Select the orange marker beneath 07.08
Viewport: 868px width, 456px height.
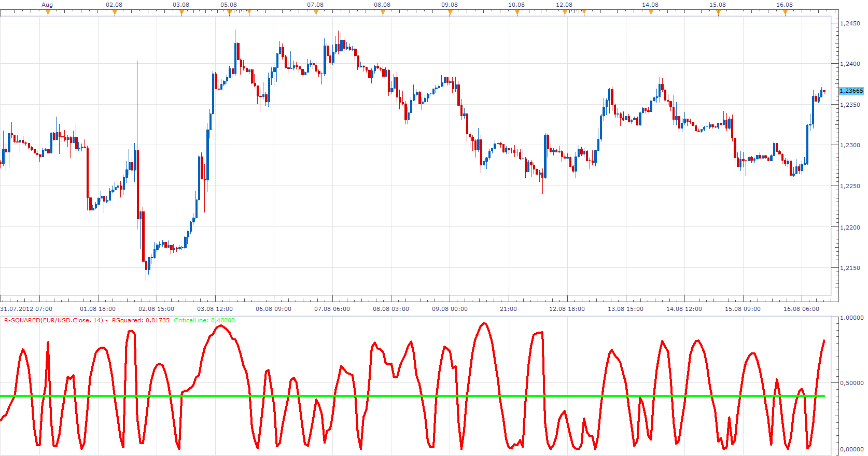click(x=316, y=13)
